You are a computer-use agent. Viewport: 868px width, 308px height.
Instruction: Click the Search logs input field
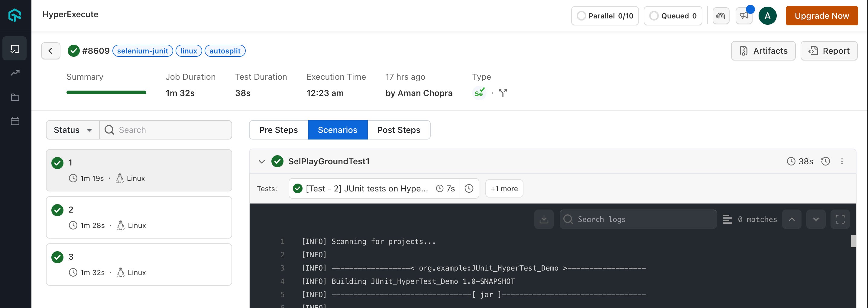(x=638, y=219)
